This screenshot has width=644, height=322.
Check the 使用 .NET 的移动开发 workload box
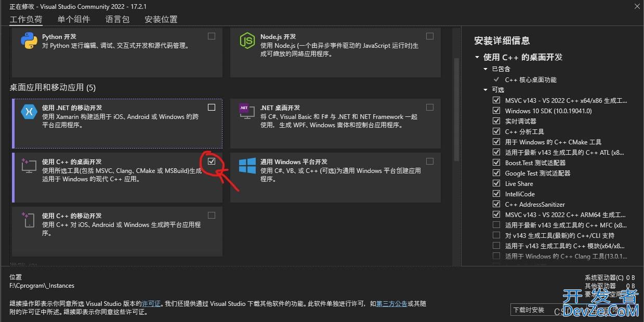tap(212, 108)
